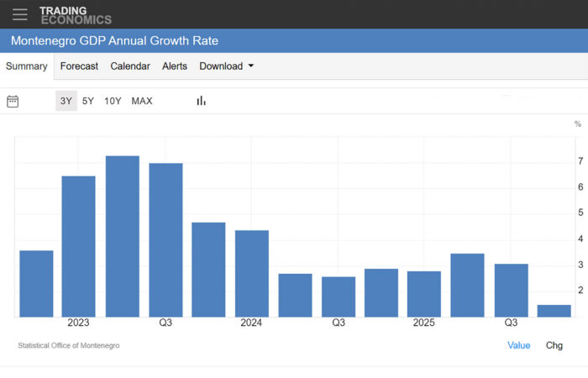This screenshot has width=588, height=378.
Task: Switch to the Summary tab
Action: click(x=27, y=66)
